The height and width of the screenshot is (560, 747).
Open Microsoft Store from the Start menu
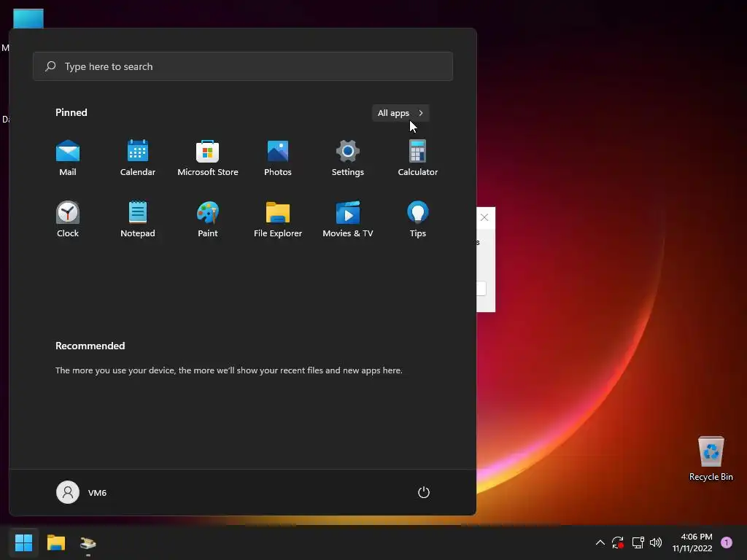[208, 158]
